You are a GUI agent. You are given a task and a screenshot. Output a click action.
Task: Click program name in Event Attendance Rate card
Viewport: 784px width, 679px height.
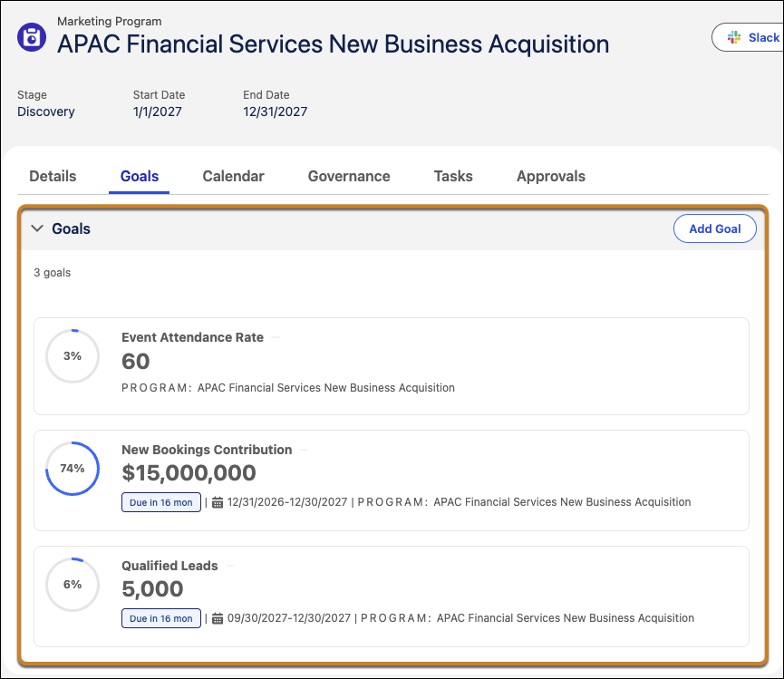tap(326, 388)
